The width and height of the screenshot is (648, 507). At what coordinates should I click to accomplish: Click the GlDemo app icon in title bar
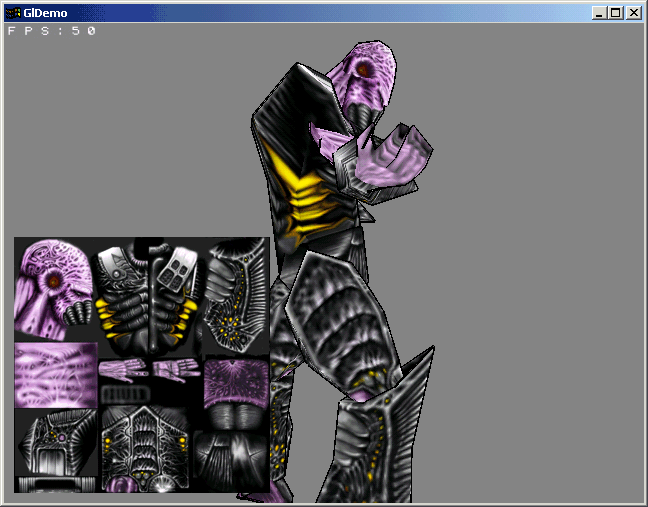(13, 13)
